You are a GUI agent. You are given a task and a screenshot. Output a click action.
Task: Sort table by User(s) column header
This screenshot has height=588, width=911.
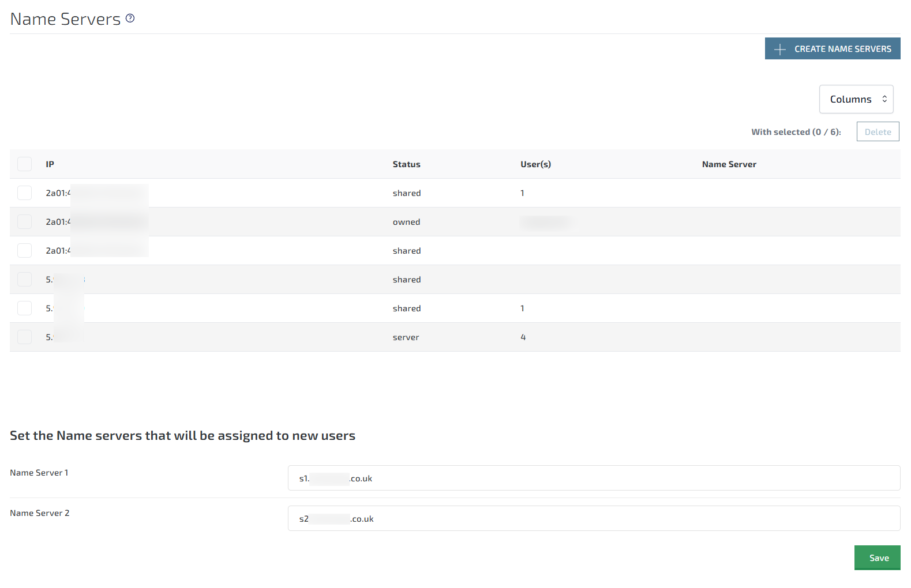tap(535, 164)
